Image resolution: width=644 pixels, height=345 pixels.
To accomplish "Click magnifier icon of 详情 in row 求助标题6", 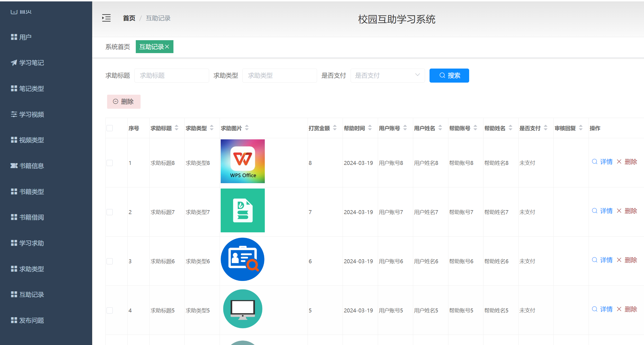I will click(x=595, y=260).
